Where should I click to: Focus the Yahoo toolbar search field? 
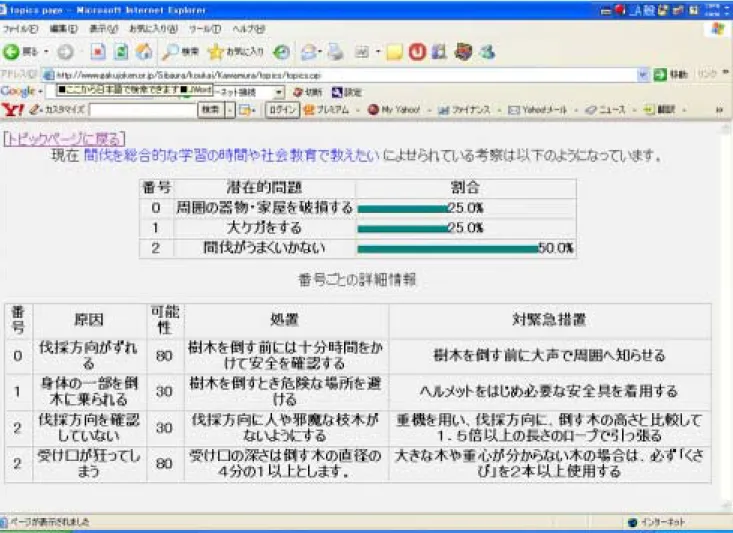143,110
